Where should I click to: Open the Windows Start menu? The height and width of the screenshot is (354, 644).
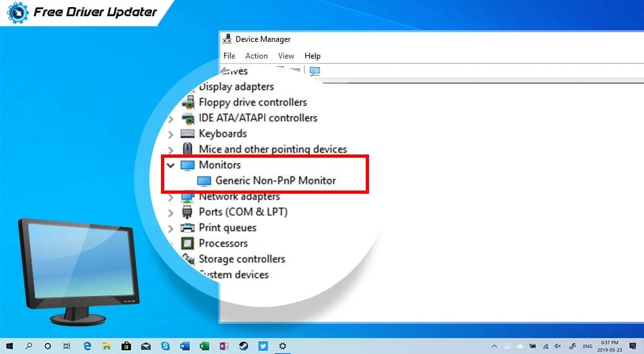[x=10, y=346]
